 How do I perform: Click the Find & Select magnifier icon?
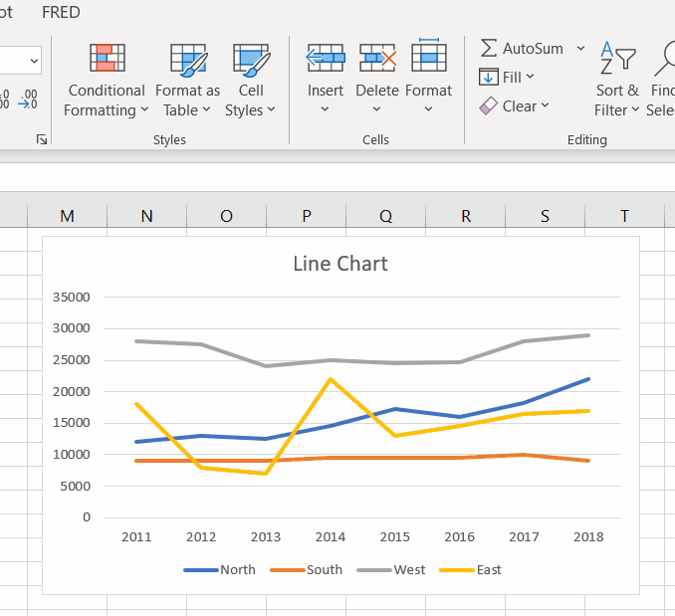(x=665, y=59)
